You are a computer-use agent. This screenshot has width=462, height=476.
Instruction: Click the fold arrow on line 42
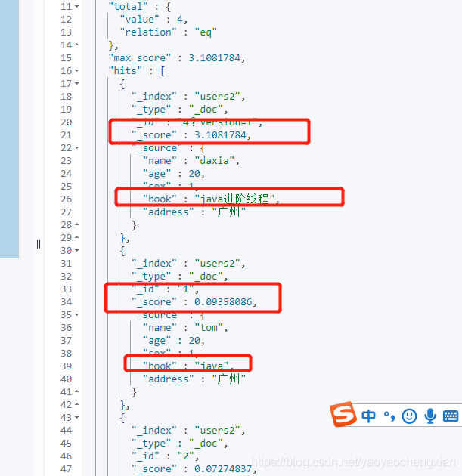tap(77, 405)
